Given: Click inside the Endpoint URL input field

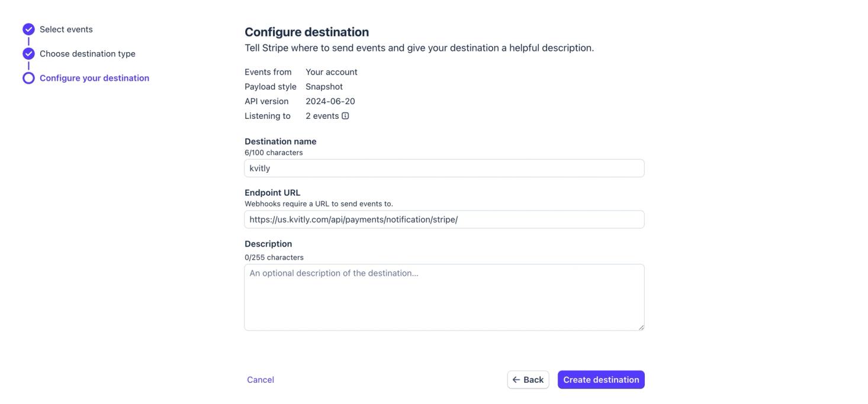Looking at the screenshot, I should 444,219.
